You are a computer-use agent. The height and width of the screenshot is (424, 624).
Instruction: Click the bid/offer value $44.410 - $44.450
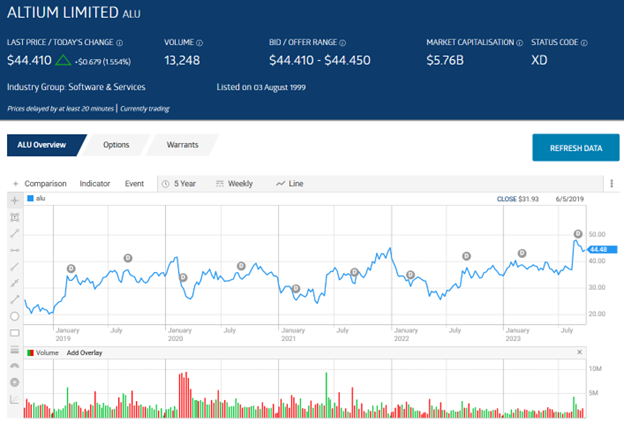(320, 61)
